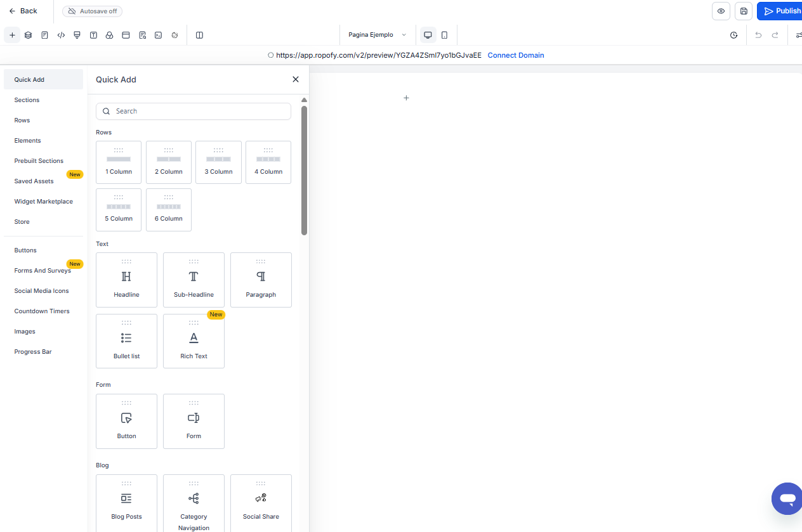Expand the Pagina Ejemplo page dropdown
Viewport: 802px width, 532px height.
coord(377,35)
